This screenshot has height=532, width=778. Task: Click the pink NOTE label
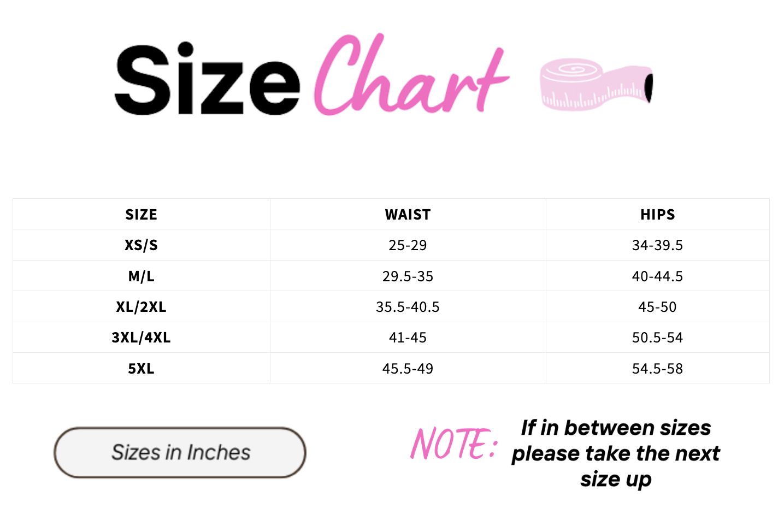(453, 444)
